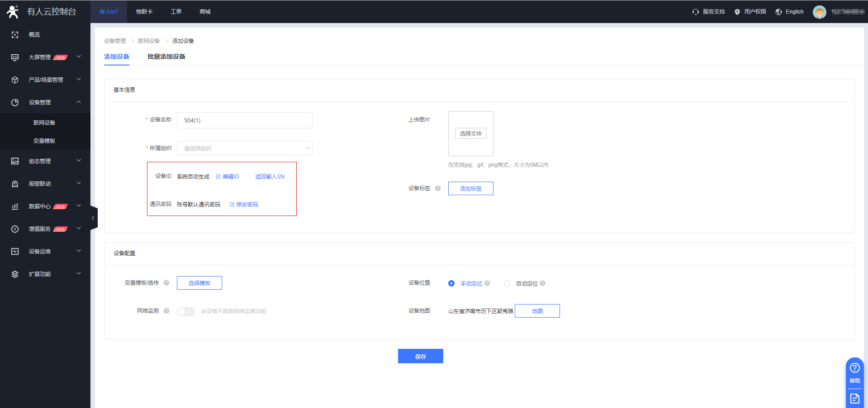Expand the 大屏管理 sidebar menu

(x=45, y=57)
